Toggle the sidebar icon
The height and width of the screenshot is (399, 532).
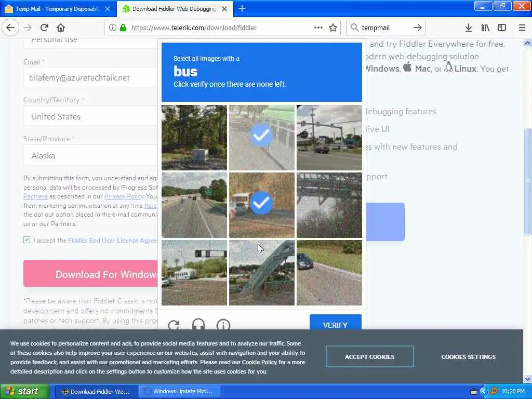tap(502, 28)
